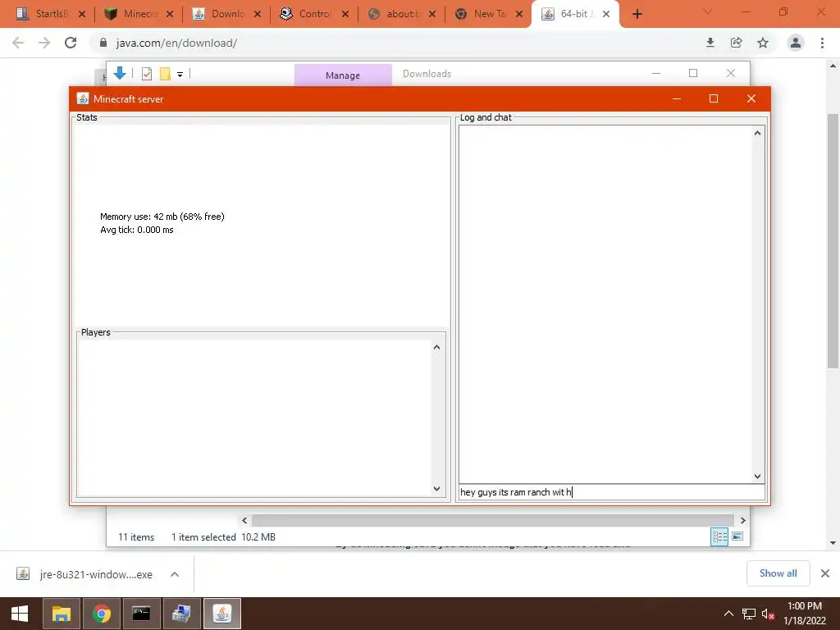Click Explorer horizontal scrollbar left arrow
This screenshot has width=840, height=630.
[x=244, y=520]
